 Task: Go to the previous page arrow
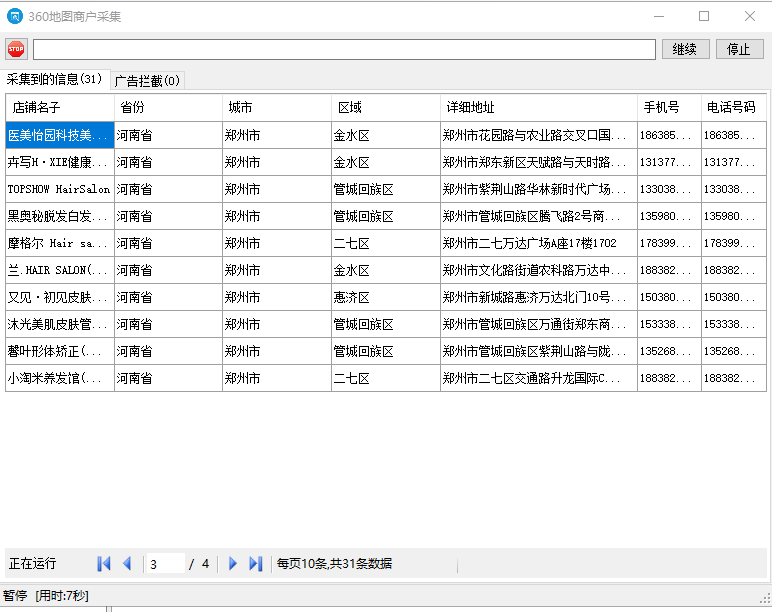click(x=127, y=564)
